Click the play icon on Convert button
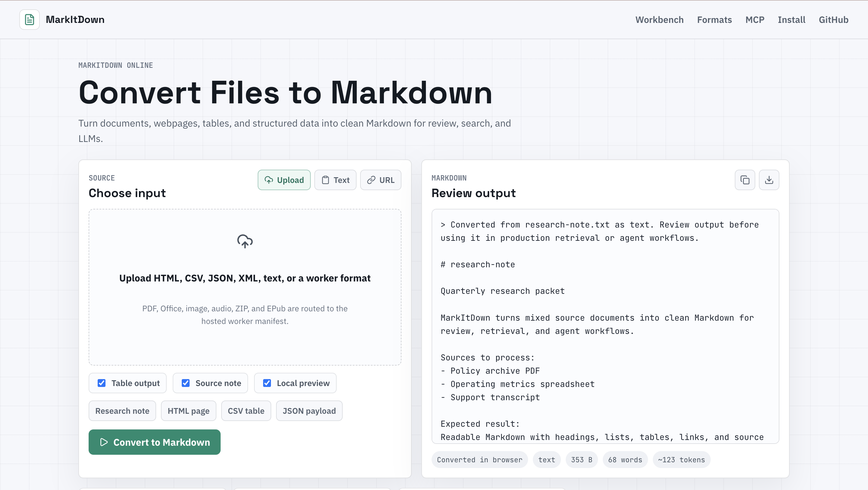Viewport: 868px width, 490px height. (x=103, y=442)
